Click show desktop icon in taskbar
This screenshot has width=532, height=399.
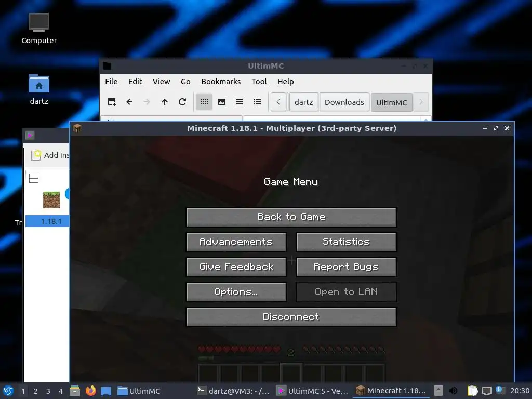pyautogui.click(x=106, y=391)
